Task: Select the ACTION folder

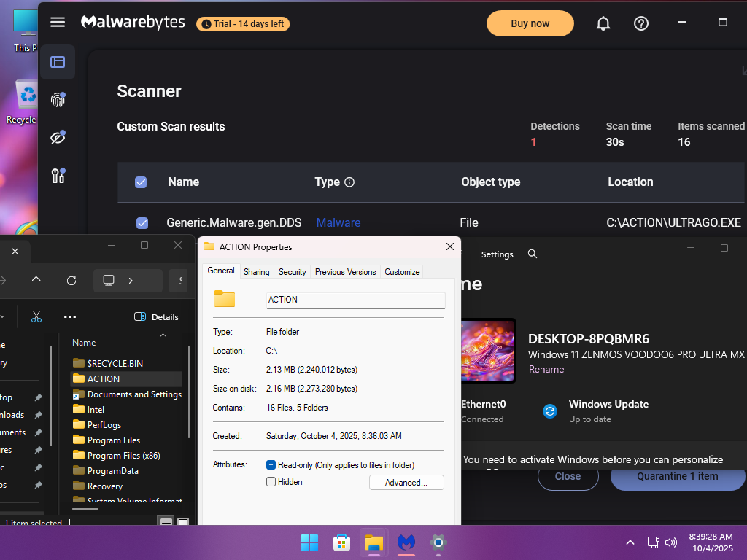Action: 127,379
